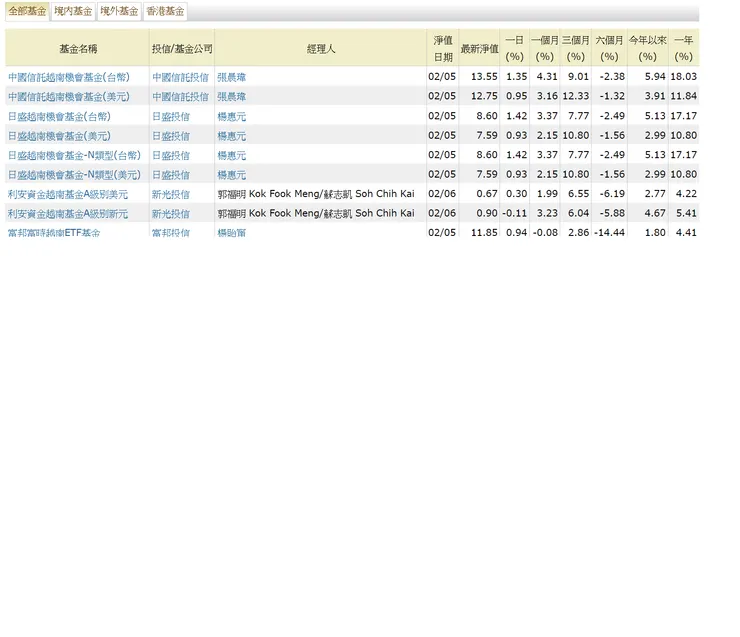Open the manager link in the 富邦 ETF row

(232, 232)
